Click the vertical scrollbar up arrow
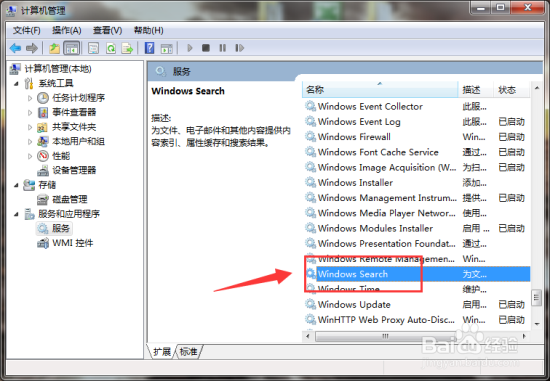 point(537,88)
